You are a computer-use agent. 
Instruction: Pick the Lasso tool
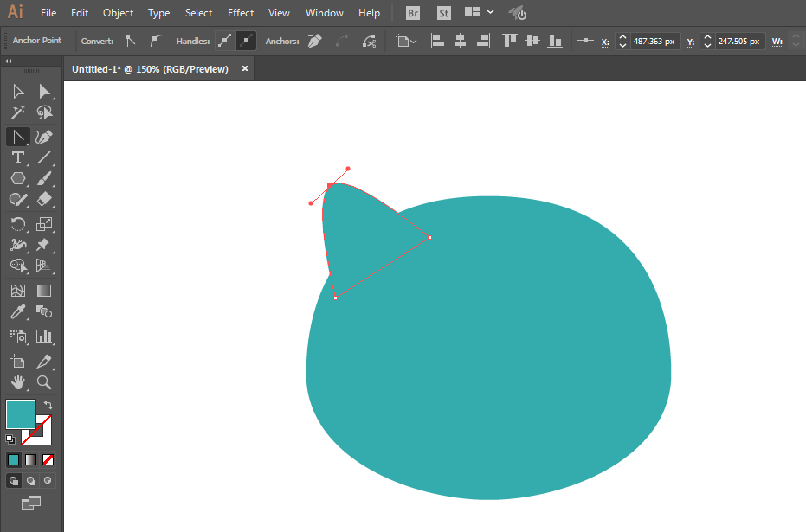pos(44,112)
